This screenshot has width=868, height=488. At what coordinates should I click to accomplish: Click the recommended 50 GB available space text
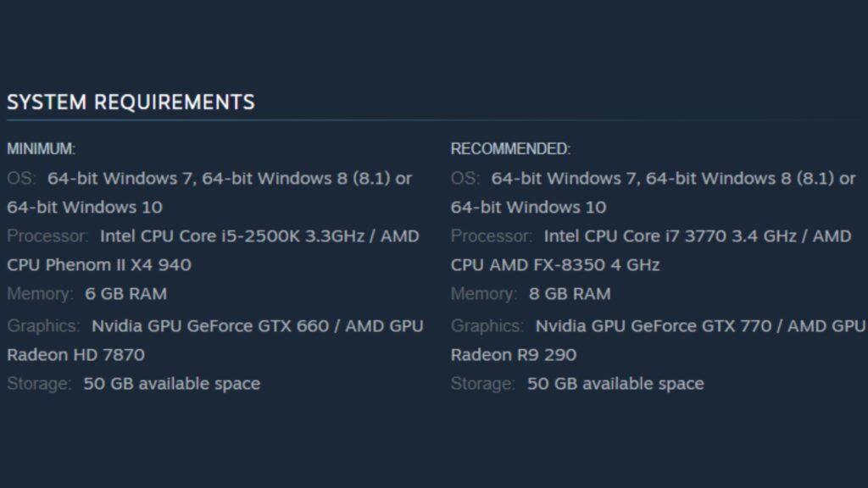coord(615,384)
